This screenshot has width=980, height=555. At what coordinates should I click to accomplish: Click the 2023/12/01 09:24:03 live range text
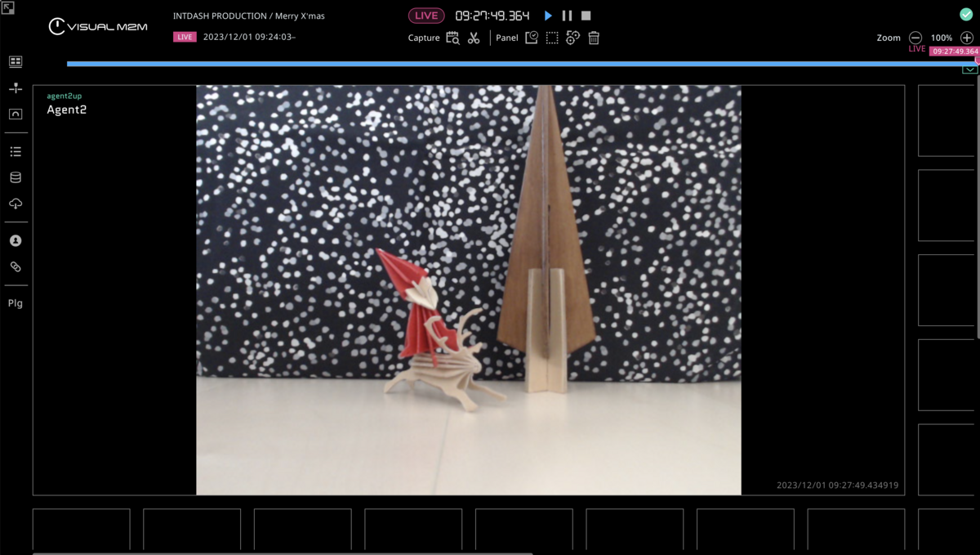(249, 37)
